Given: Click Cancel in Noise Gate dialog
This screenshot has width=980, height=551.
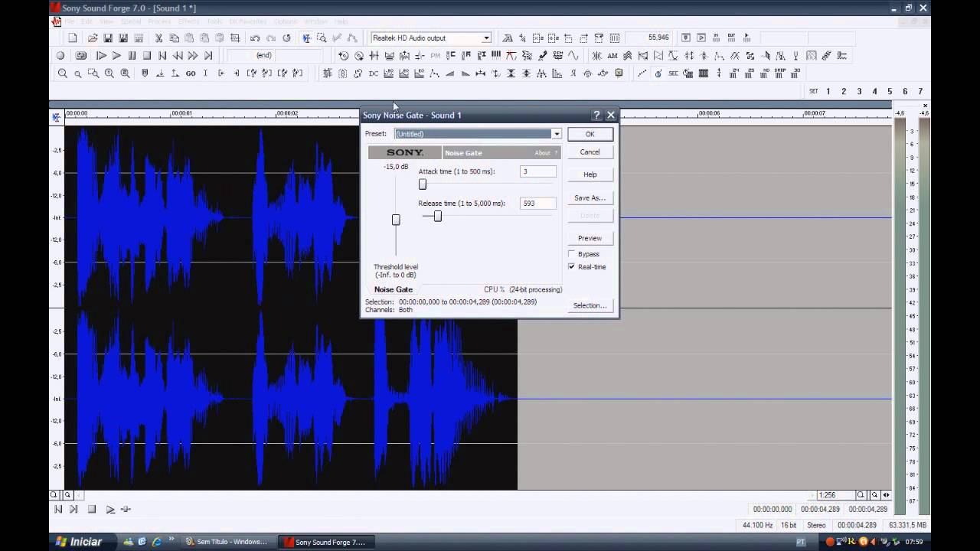Looking at the screenshot, I should [590, 152].
